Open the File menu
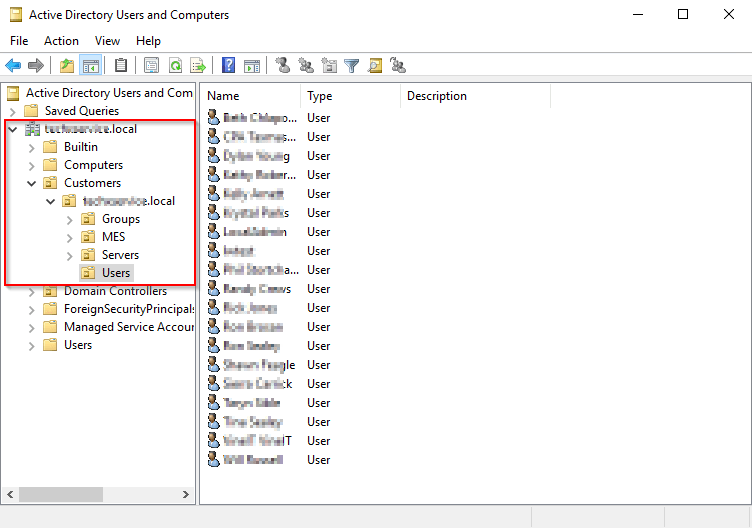Viewport: 752px width, 528px height. [x=19, y=41]
